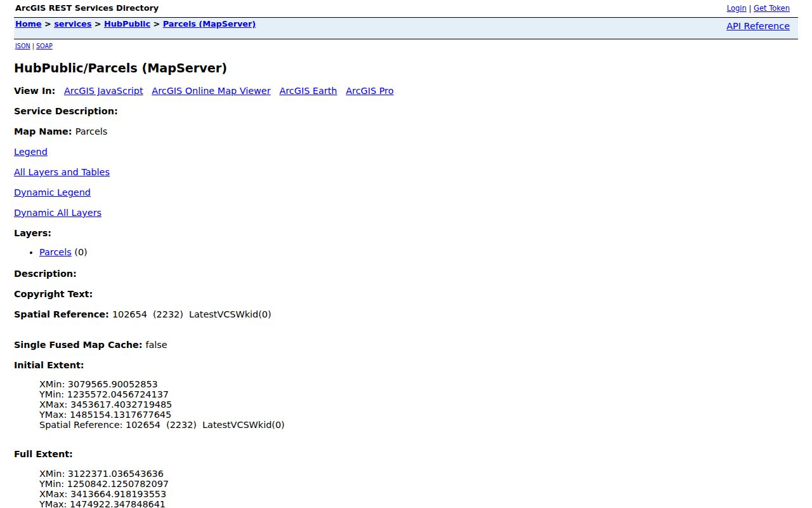Go to Home in the breadcrumb
This screenshot has height=508, width=812.
(29, 24)
